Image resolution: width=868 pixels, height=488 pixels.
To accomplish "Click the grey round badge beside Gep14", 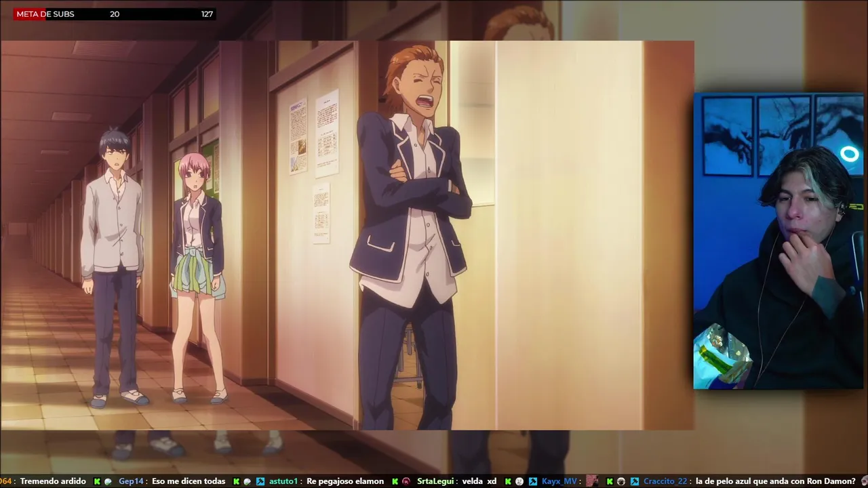I will (108, 481).
